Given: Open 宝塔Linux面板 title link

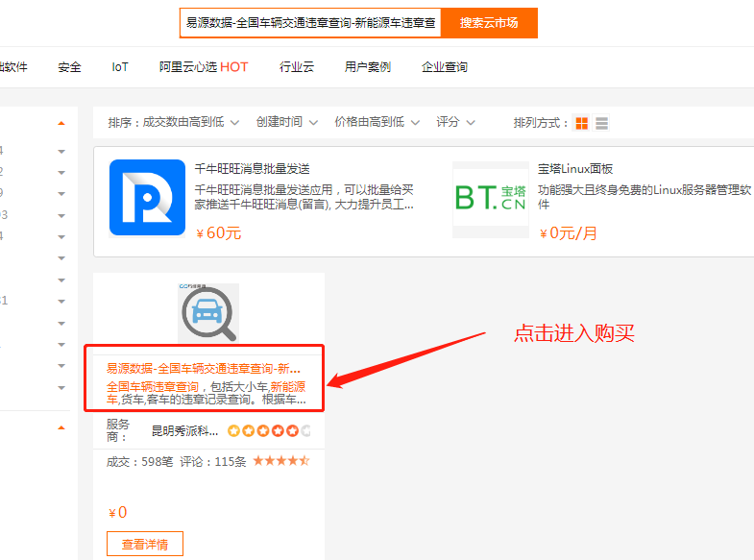Looking at the screenshot, I should tap(575, 169).
